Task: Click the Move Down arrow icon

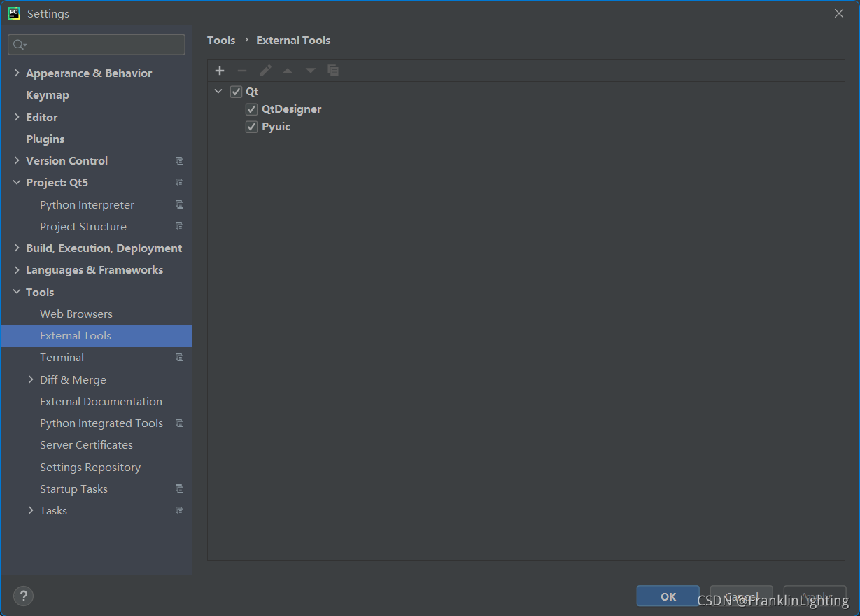Action: click(x=311, y=71)
